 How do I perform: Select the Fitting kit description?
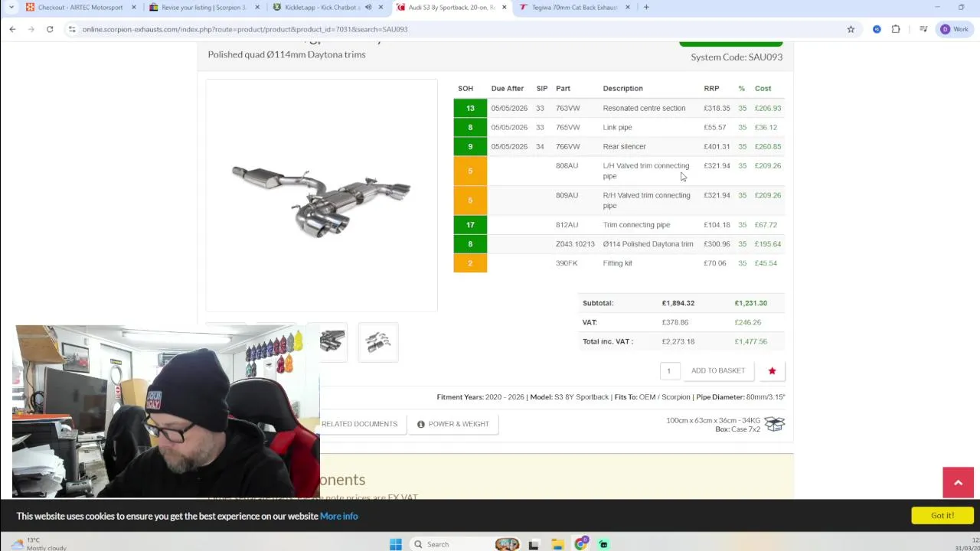[x=617, y=263]
